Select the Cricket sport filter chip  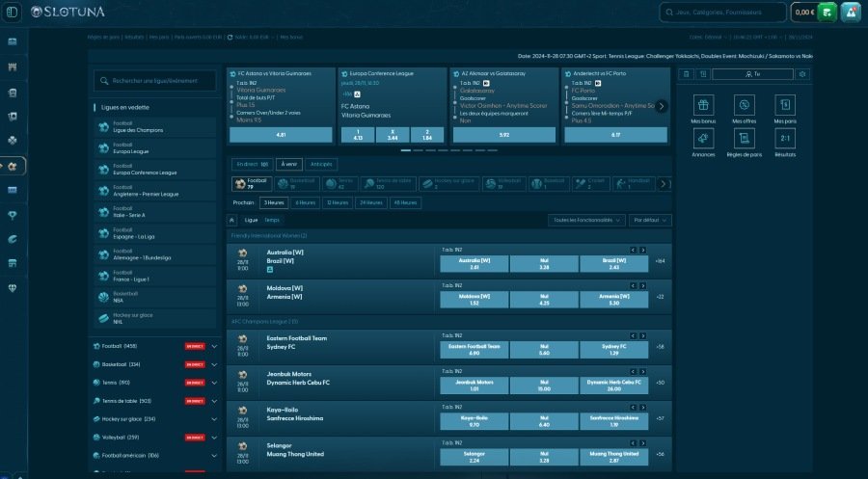point(590,184)
